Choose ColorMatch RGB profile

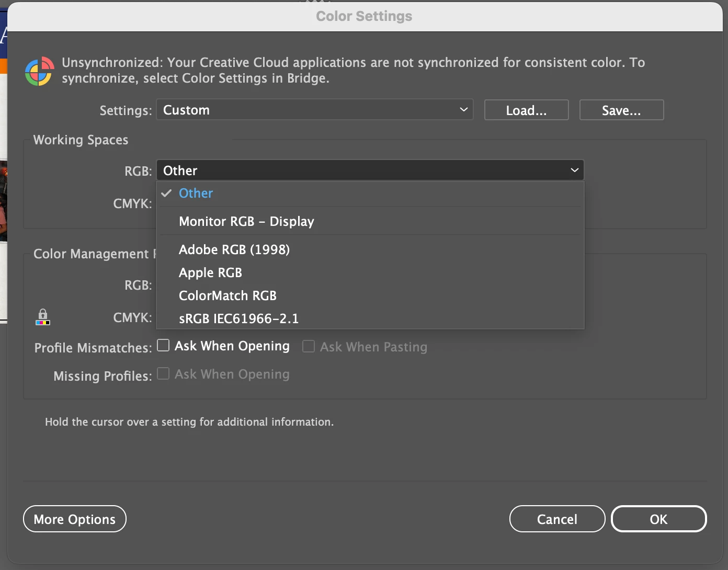(370, 296)
